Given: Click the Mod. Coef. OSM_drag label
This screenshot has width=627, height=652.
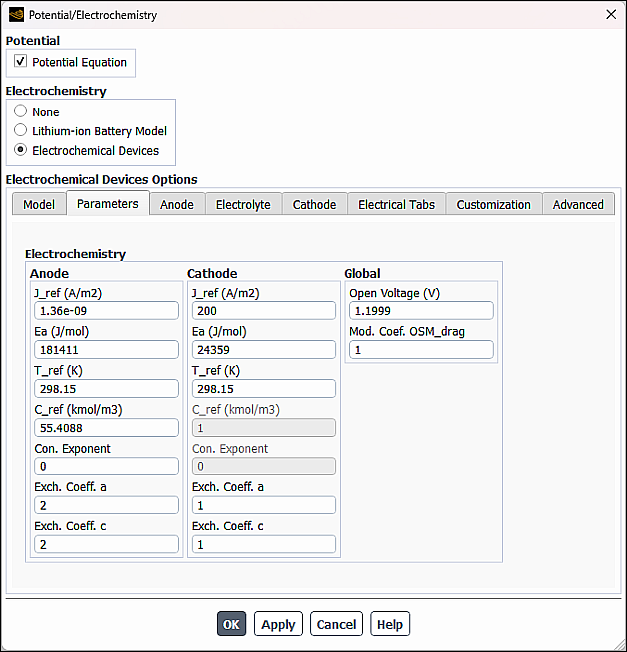Looking at the screenshot, I should point(407,331).
